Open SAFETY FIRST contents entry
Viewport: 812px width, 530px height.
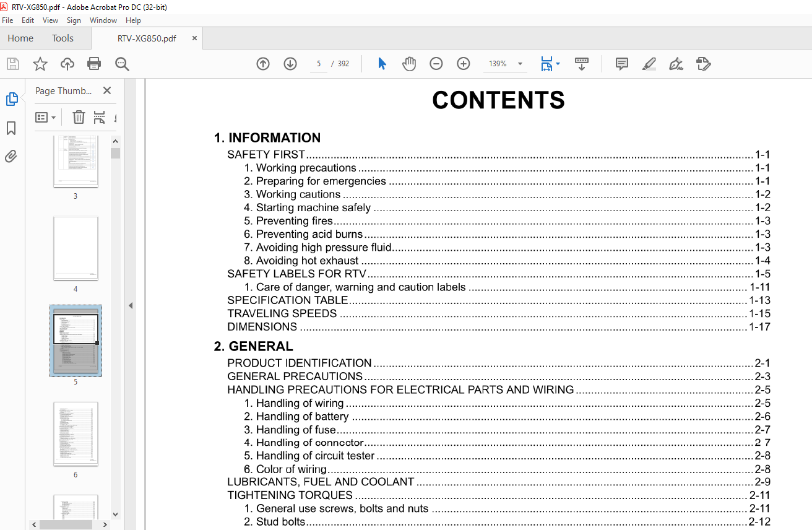tap(499, 155)
